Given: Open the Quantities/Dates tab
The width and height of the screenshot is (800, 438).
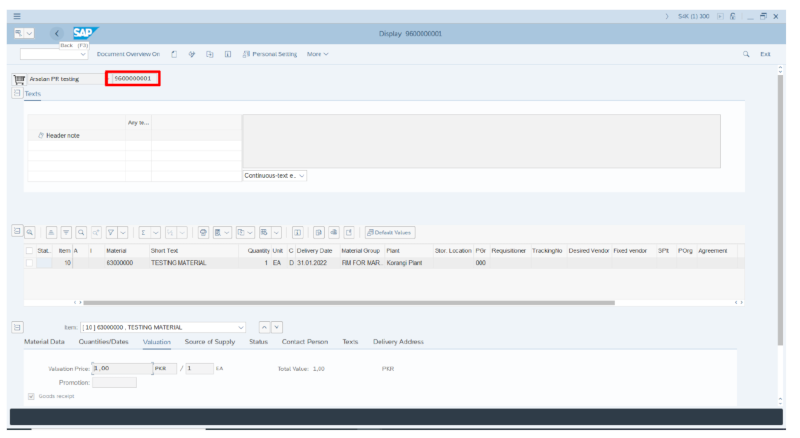Looking at the screenshot, I should pos(104,342).
